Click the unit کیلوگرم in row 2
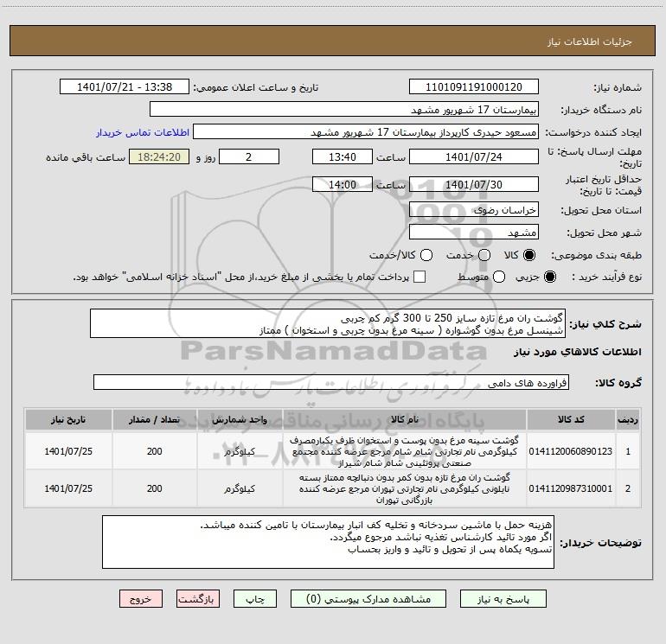The image size is (666, 644). pos(240,488)
